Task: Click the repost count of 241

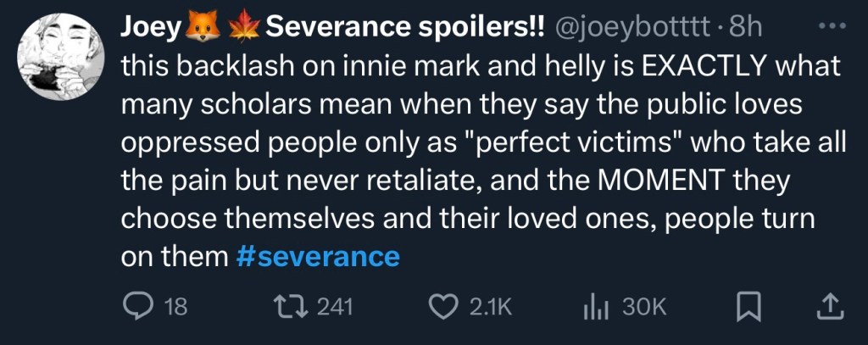Action: point(334,307)
